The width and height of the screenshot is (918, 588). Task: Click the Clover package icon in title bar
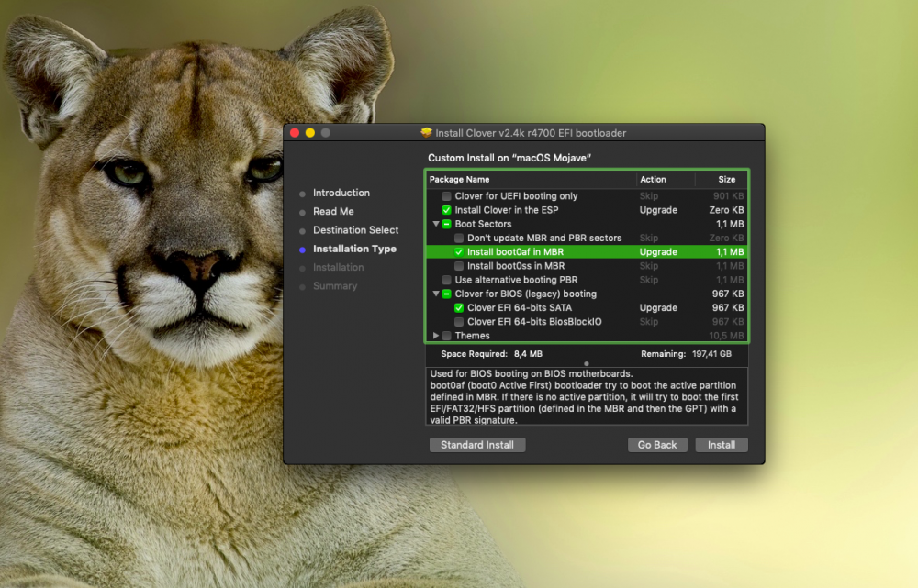426,133
